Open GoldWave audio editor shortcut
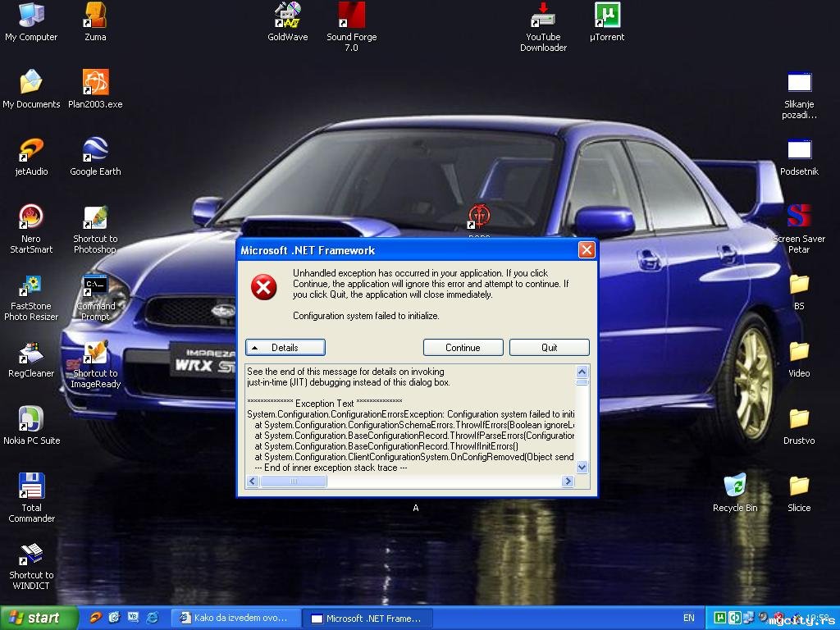 pyautogui.click(x=288, y=22)
